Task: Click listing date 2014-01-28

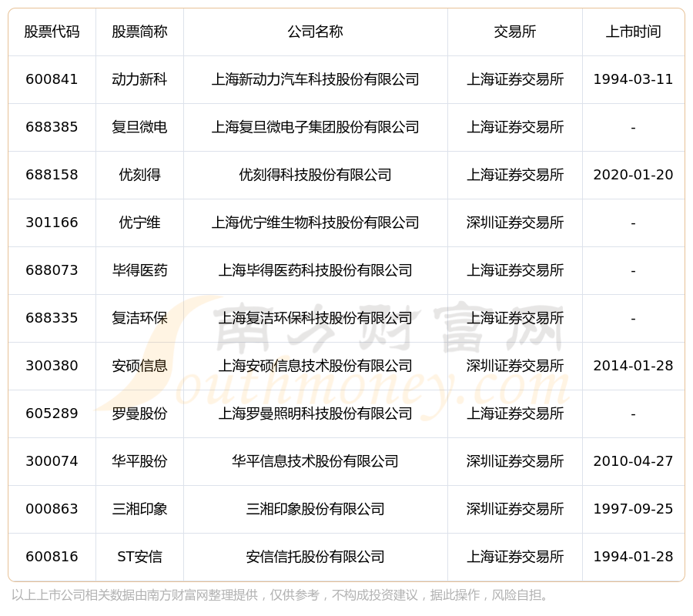Action: 634,366
